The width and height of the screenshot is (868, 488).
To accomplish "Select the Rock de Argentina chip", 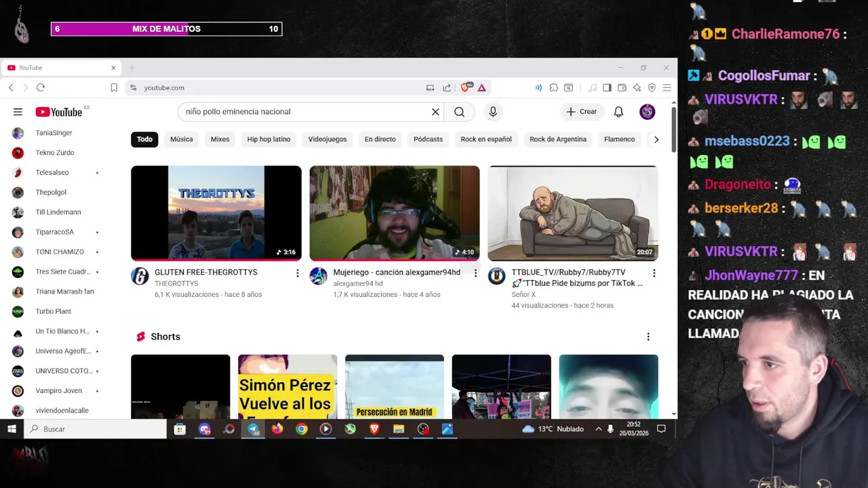I will pos(558,139).
